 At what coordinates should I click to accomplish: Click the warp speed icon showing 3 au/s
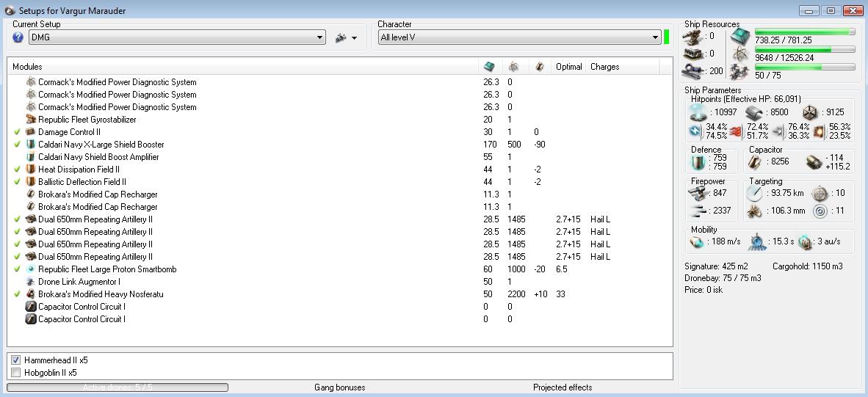[x=804, y=241]
